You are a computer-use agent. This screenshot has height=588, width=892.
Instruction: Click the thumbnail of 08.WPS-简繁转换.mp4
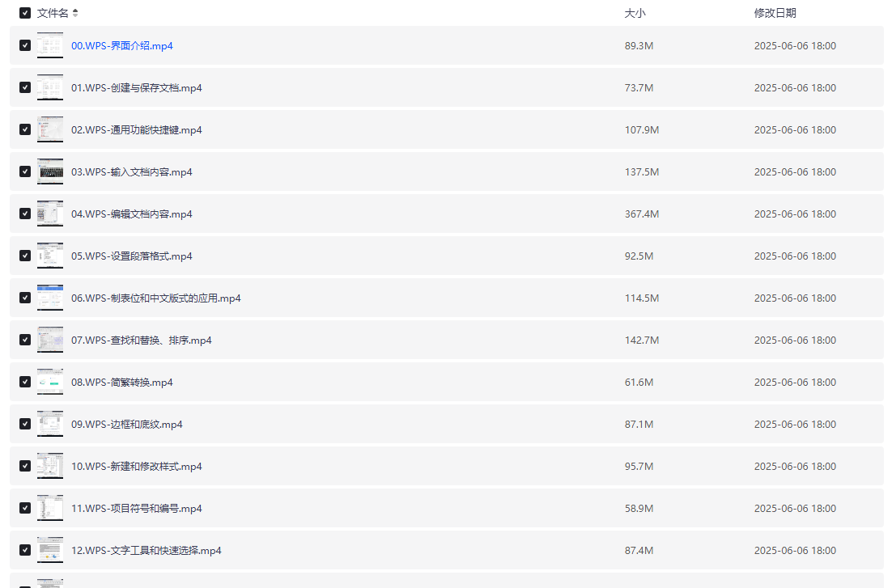click(50, 382)
